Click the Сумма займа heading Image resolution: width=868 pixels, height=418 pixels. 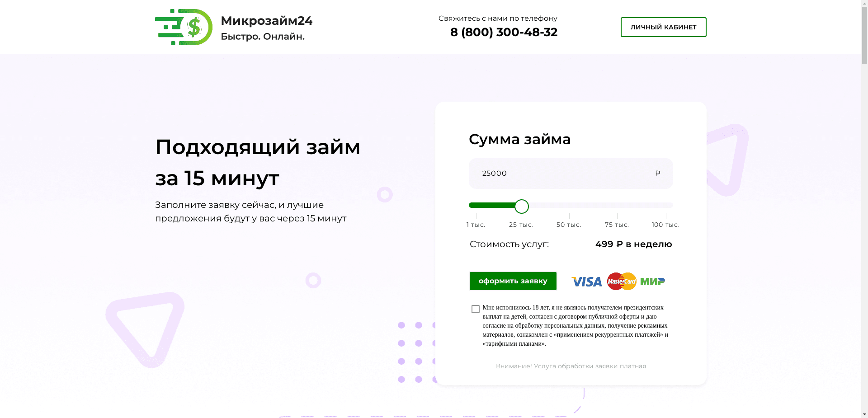[520, 140]
